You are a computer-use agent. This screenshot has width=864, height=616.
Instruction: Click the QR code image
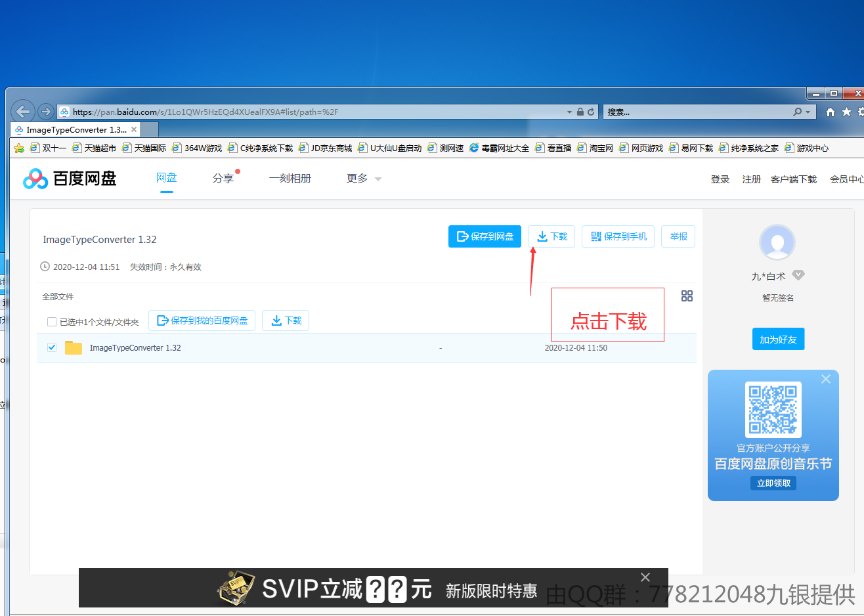point(773,410)
